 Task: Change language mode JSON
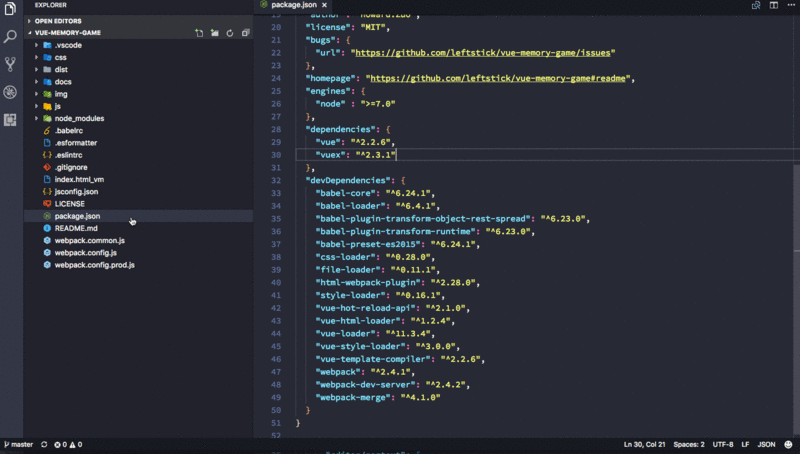point(766,445)
